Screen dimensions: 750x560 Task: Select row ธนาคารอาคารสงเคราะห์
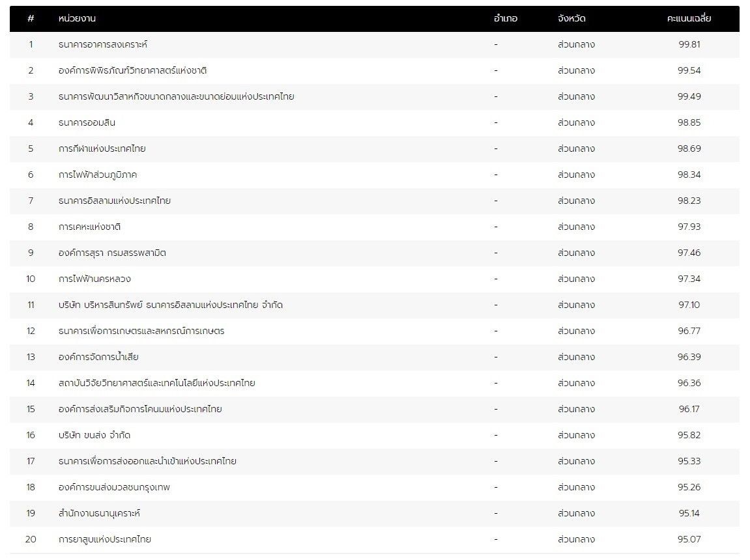[102, 45]
